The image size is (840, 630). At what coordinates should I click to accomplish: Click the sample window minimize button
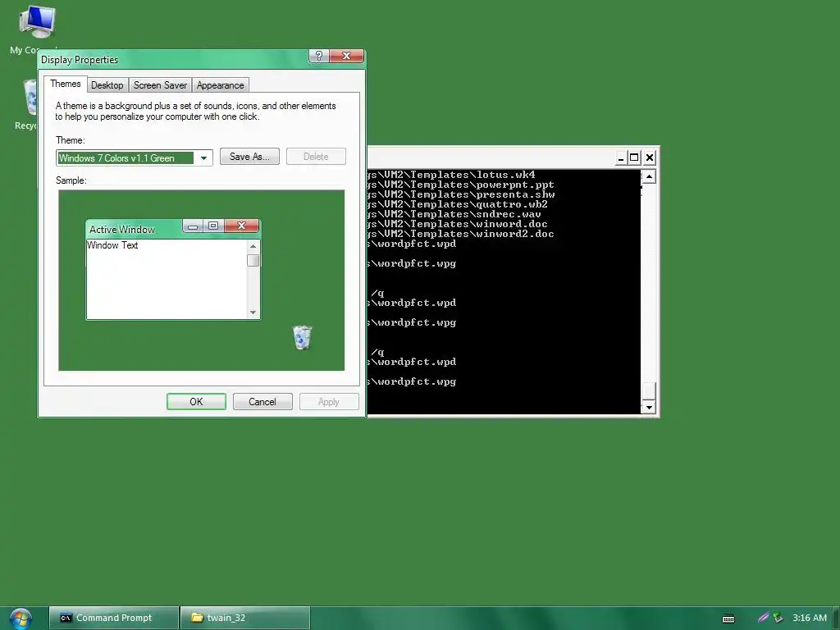click(x=193, y=226)
